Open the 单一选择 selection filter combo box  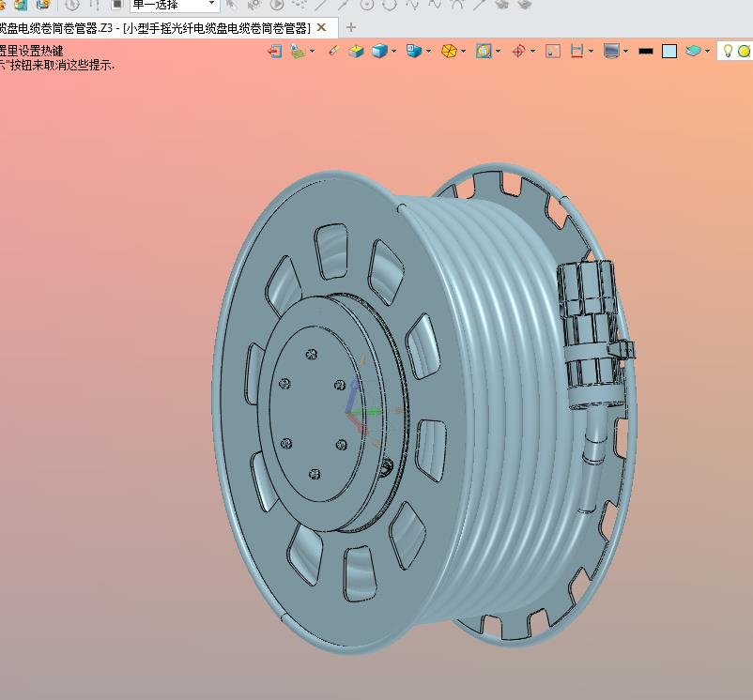coord(175,6)
